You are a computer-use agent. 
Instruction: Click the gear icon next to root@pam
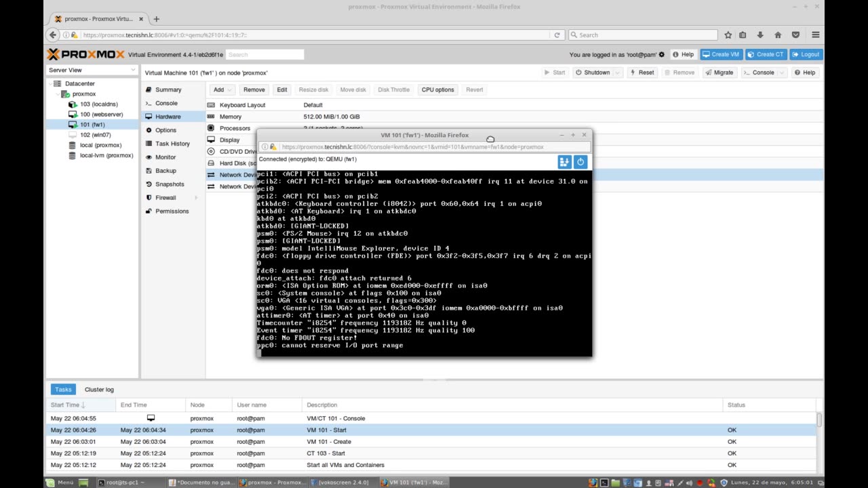tap(662, 54)
